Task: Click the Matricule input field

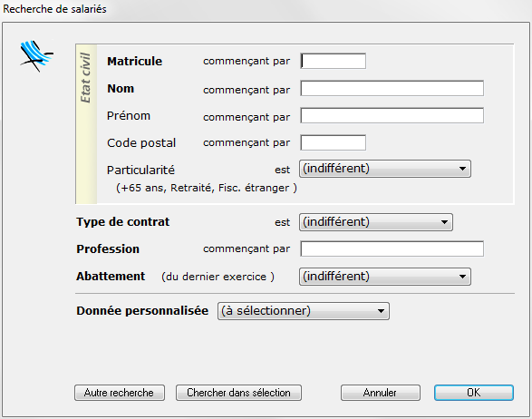Action: point(334,61)
